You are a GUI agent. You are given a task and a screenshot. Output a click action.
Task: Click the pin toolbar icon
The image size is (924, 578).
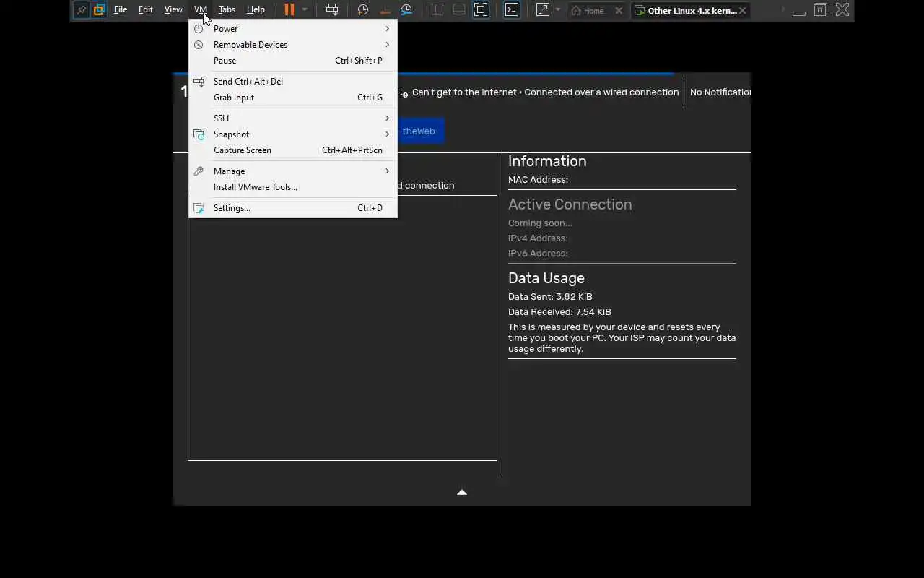[x=82, y=10]
